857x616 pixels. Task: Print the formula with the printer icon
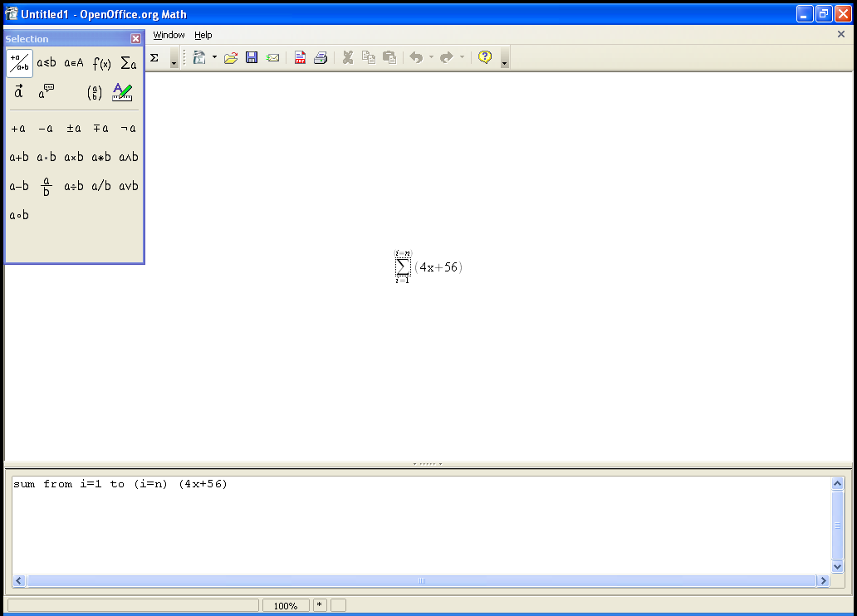pos(321,57)
